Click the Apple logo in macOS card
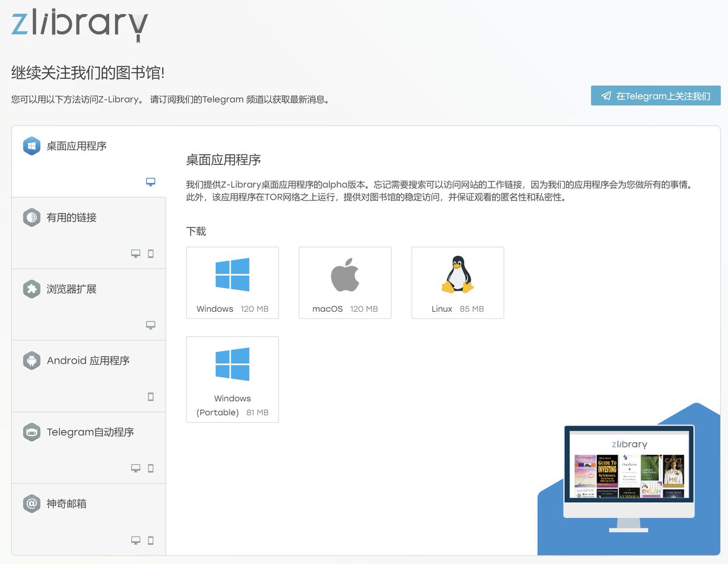Image resolution: width=728 pixels, height=564 pixels. pyautogui.click(x=345, y=275)
